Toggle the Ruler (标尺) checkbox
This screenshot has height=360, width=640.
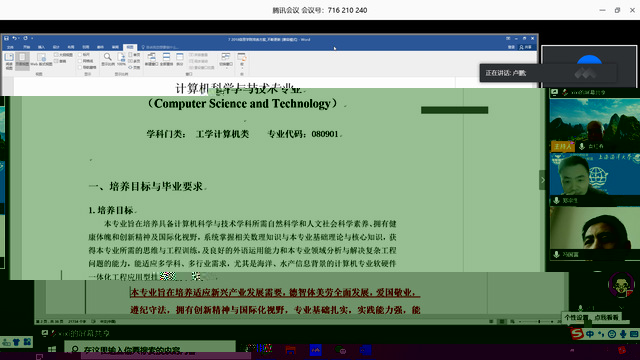click(84, 54)
